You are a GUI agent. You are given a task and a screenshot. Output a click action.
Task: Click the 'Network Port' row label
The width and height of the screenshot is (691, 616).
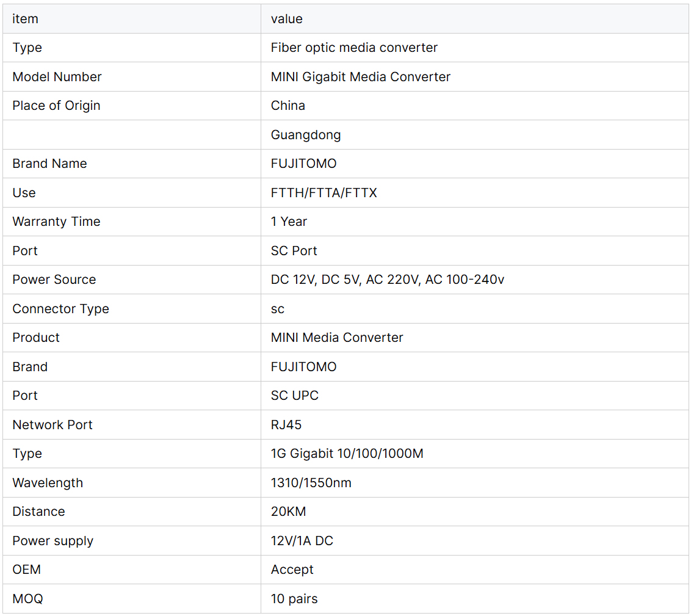(x=52, y=425)
